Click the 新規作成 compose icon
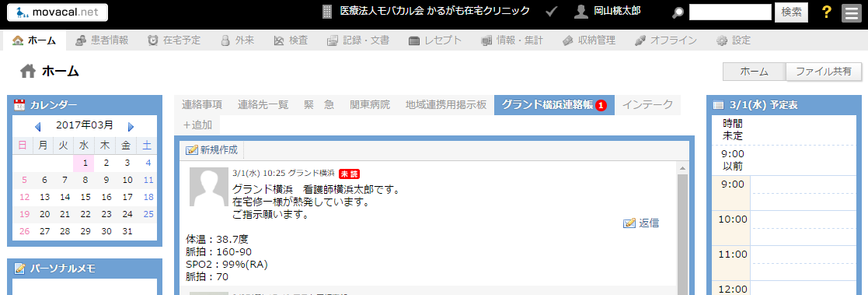This screenshot has width=868, height=295. (191, 149)
